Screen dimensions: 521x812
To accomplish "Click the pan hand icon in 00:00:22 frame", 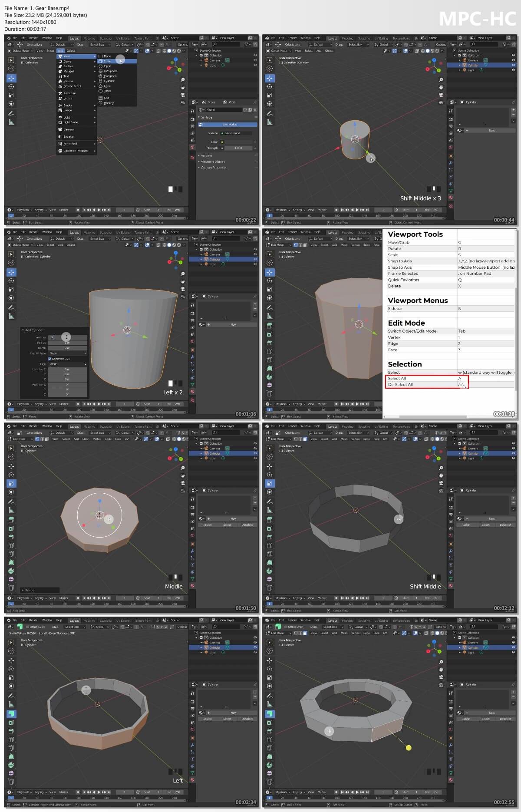I will pos(183,87).
